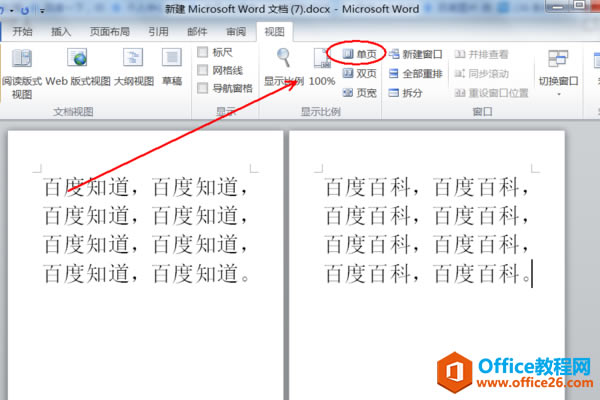Click 同步滚动 synchronous scrolling

point(481,73)
